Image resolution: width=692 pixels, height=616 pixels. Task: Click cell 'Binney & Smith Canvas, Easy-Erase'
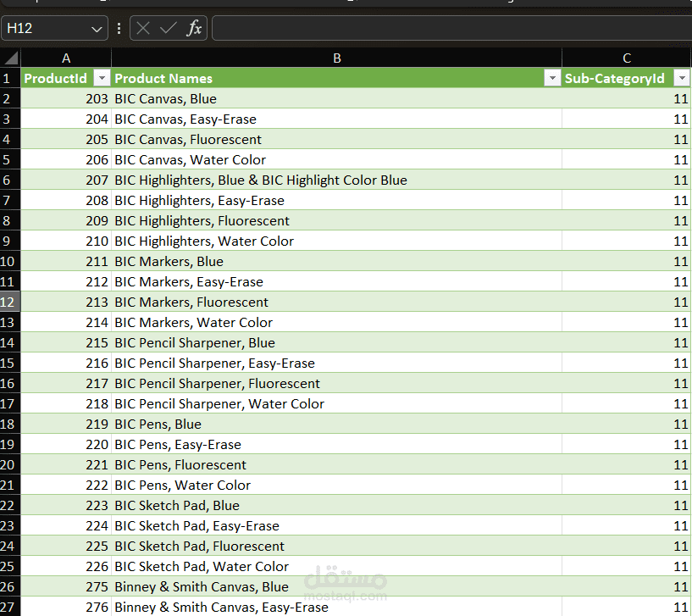click(x=337, y=607)
